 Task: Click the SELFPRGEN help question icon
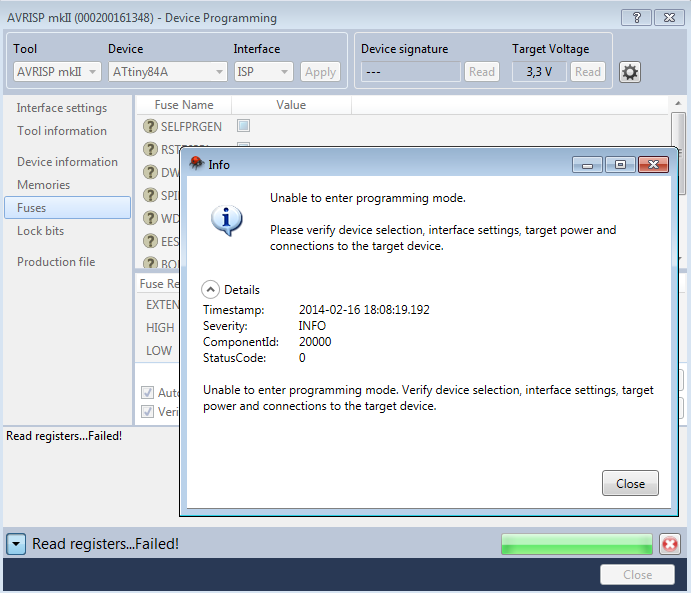click(150, 126)
